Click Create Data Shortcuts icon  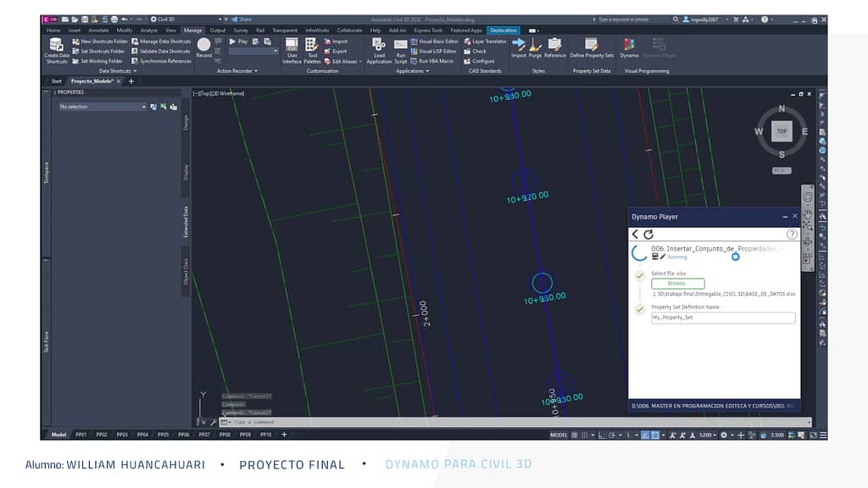(x=57, y=50)
